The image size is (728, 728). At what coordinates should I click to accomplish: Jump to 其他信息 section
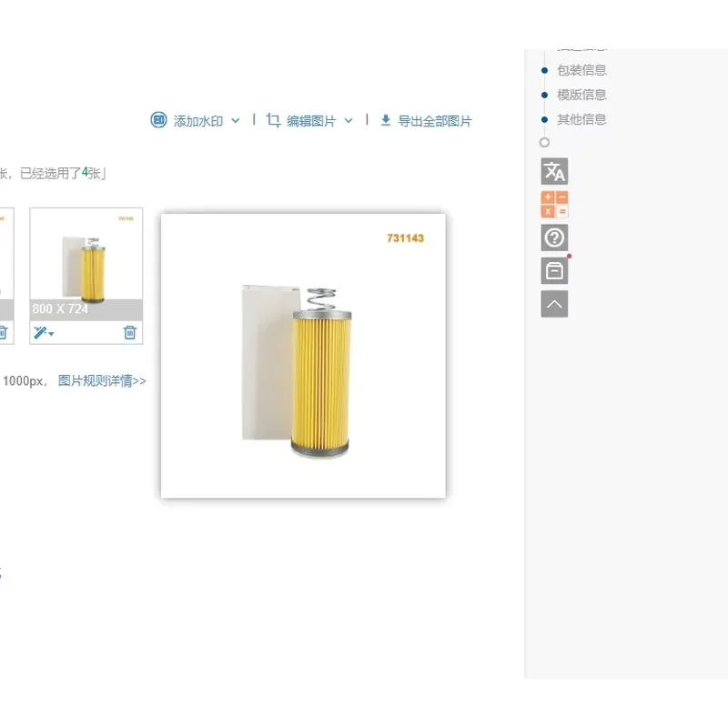[581, 119]
